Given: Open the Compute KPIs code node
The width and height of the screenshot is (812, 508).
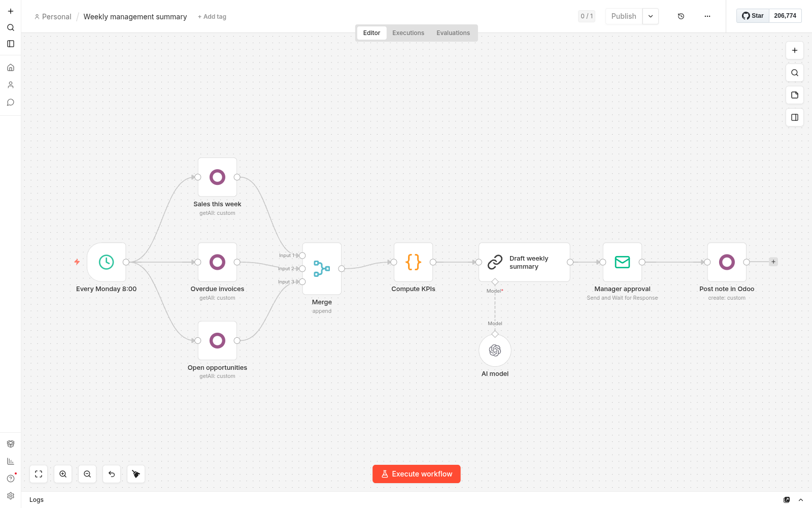Looking at the screenshot, I should click(413, 262).
